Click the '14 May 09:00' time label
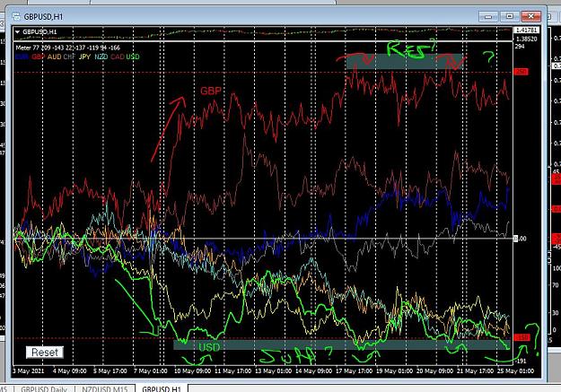Image resolution: width=561 pixels, height=392 pixels. click(313, 370)
